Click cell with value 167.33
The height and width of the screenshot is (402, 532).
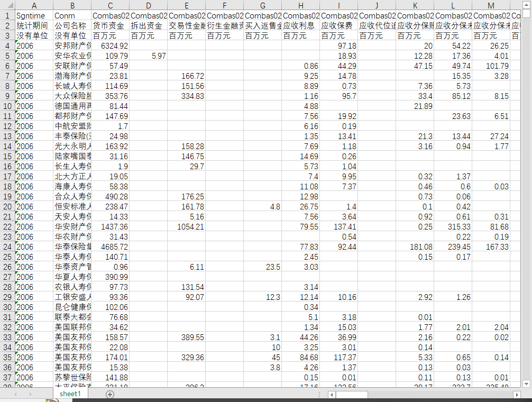click(491, 247)
